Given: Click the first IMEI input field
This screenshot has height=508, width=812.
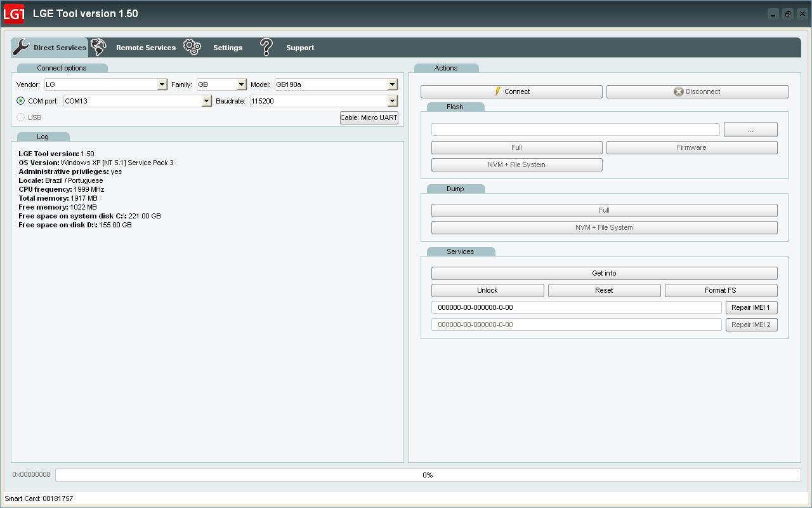Looking at the screenshot, I should pos(577,307).
